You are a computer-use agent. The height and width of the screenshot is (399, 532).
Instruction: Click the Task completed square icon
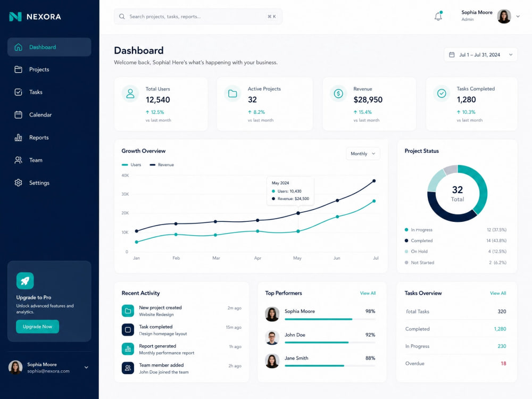pyautogui.click(x=128, y=329)
